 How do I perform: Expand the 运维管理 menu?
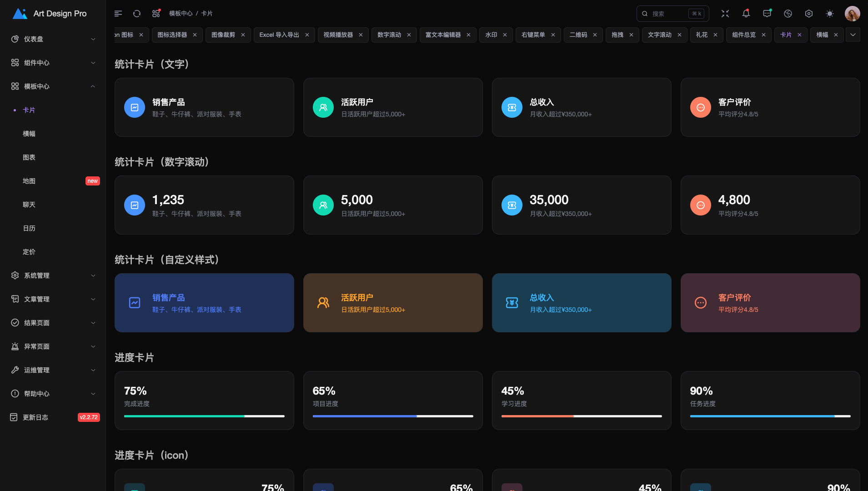click(53, 370)
